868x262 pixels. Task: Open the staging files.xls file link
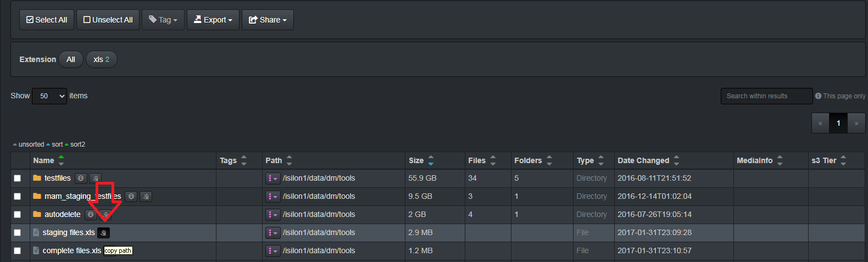69,232
